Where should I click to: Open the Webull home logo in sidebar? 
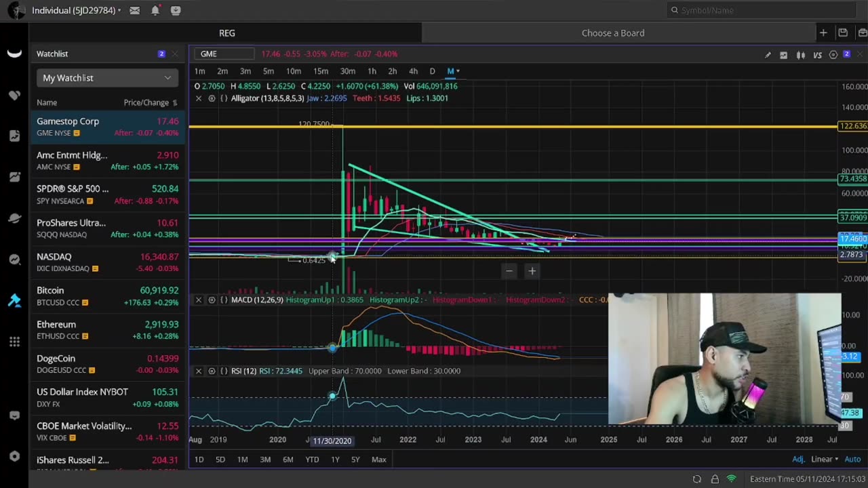[x=14, y=54]
